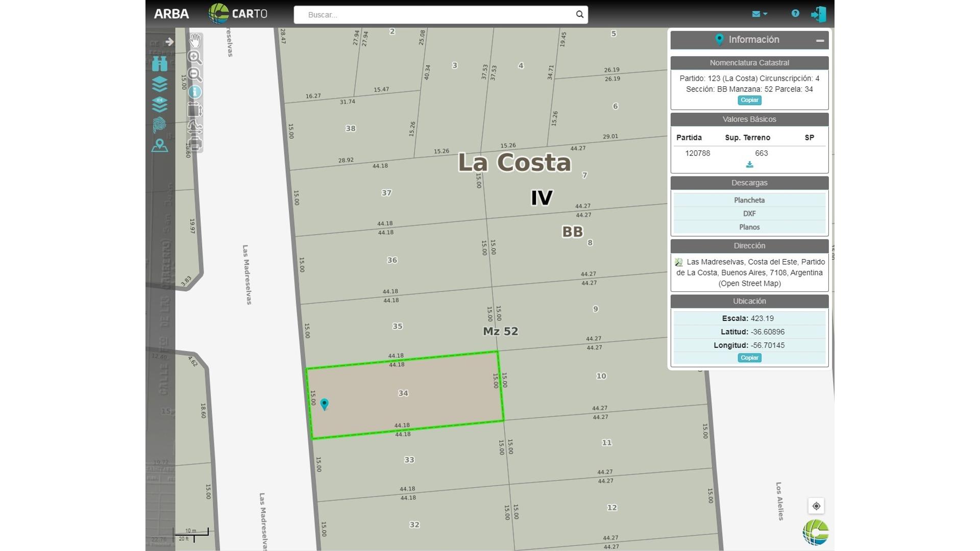
Task: Open the binoculars search panel
Action: (x=160, y=63)
